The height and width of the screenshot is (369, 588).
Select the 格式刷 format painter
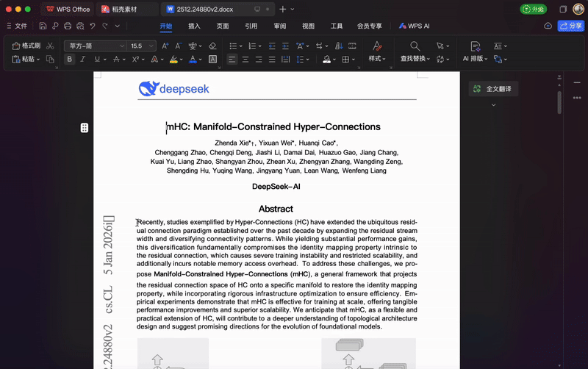(x=26, y=46)
